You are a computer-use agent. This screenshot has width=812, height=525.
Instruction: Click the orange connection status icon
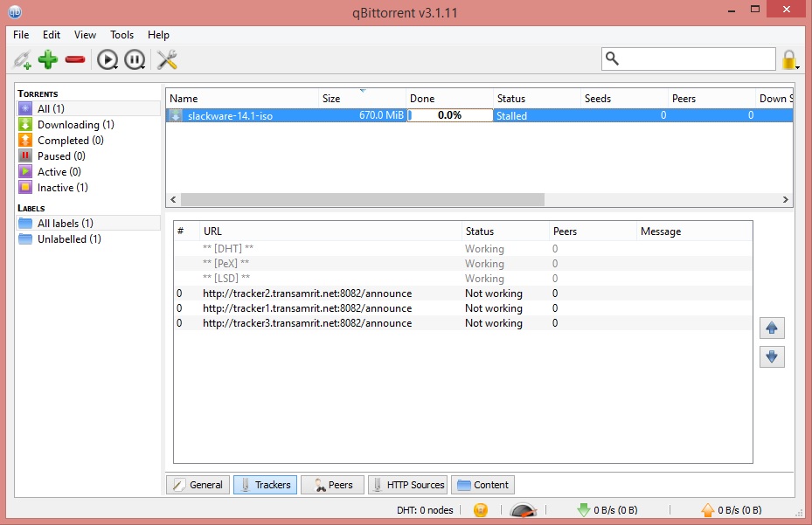click(481, 510)
